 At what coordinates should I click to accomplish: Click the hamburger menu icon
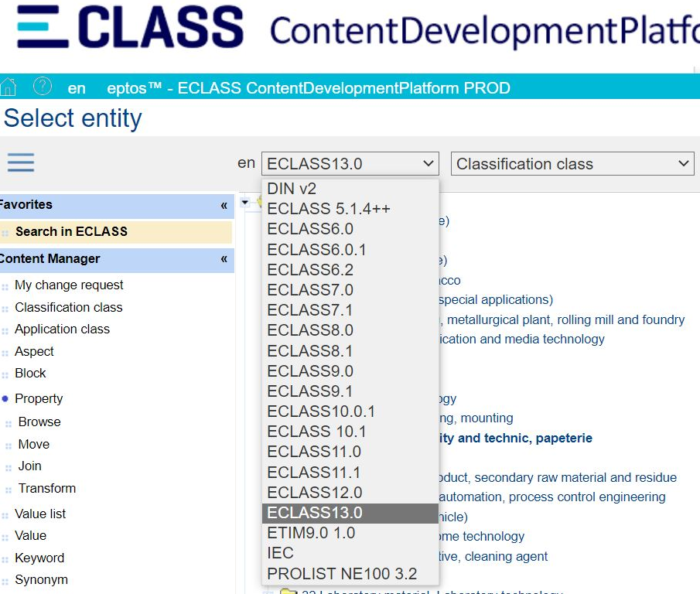click(x=20, y=162)
